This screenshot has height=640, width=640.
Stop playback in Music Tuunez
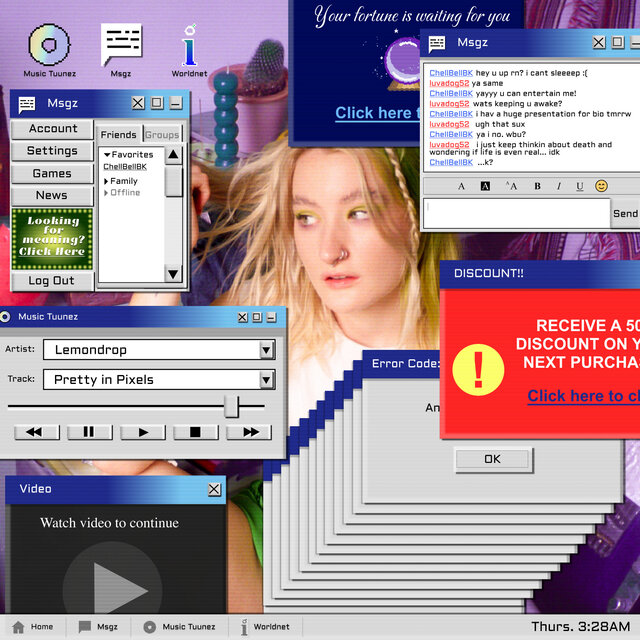point(196,432)
